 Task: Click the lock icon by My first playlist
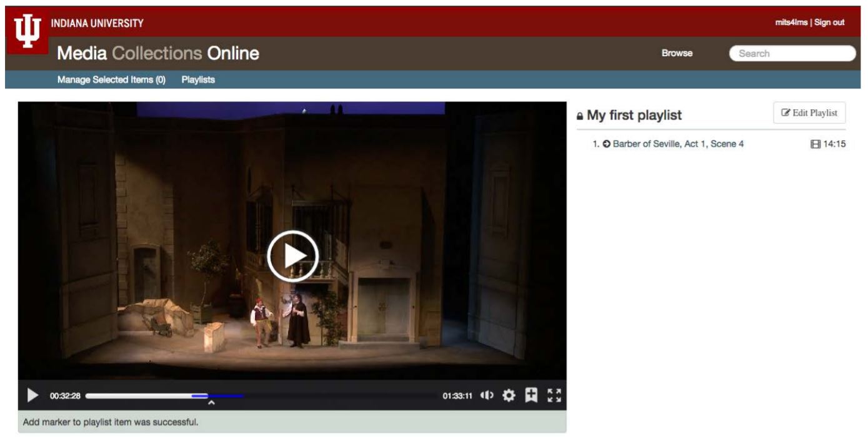click(x=579, y=116)
